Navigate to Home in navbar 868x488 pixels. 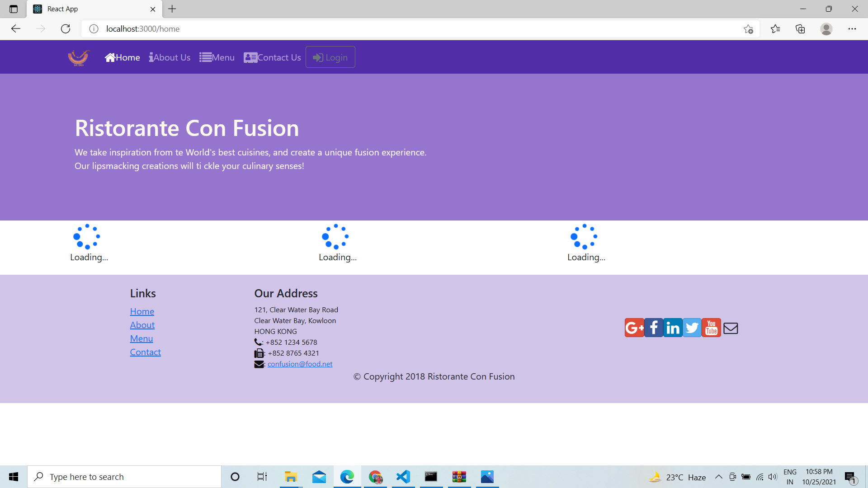tap(123, 57)
